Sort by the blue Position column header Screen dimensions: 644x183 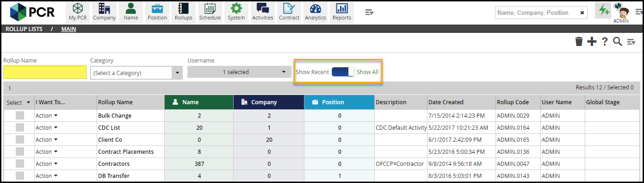339,102
